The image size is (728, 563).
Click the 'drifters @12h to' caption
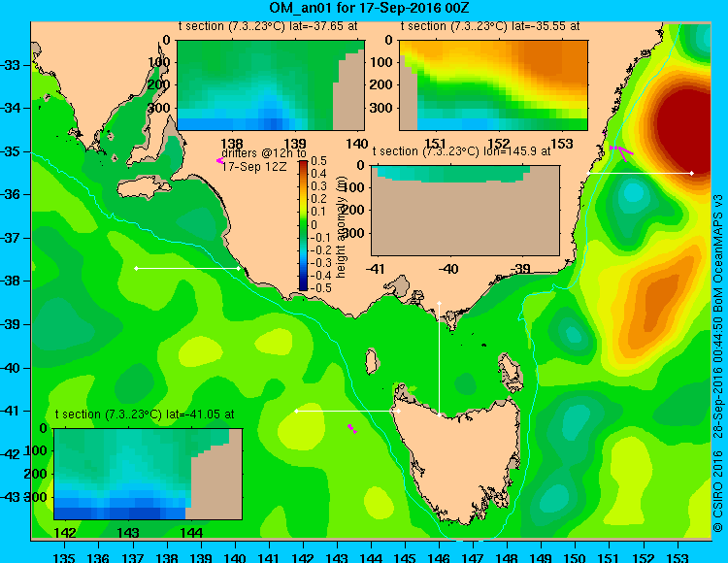[264, 153]
